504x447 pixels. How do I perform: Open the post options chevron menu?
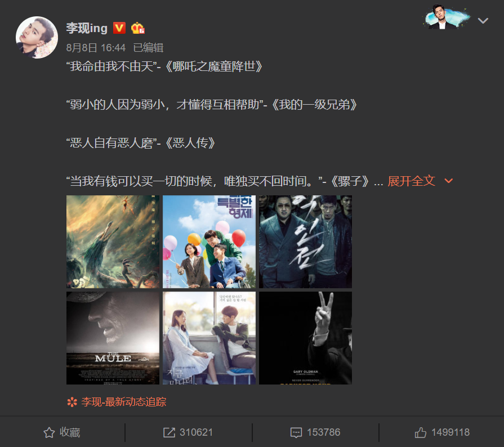[x=483, y=21]
